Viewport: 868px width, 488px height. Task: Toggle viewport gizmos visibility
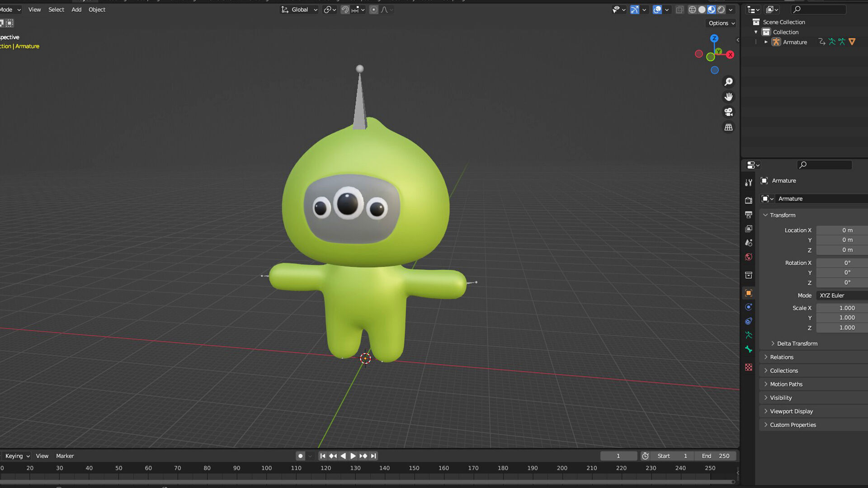tap(635, 9)
